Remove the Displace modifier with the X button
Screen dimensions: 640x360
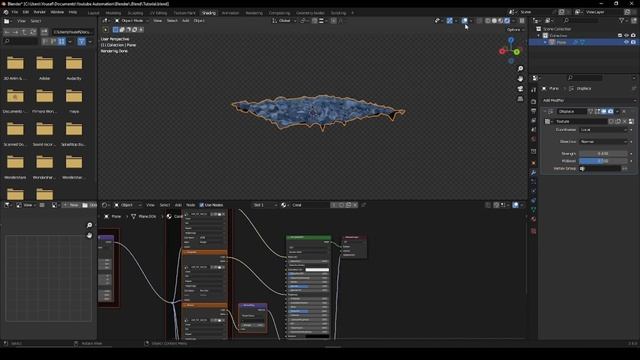coord(624,111)
